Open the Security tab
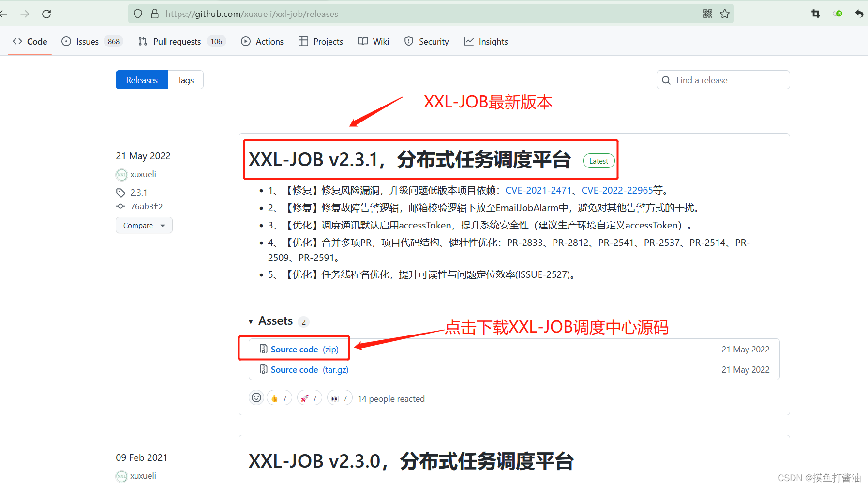Viewport: 868px width, 487px height. 427,42
